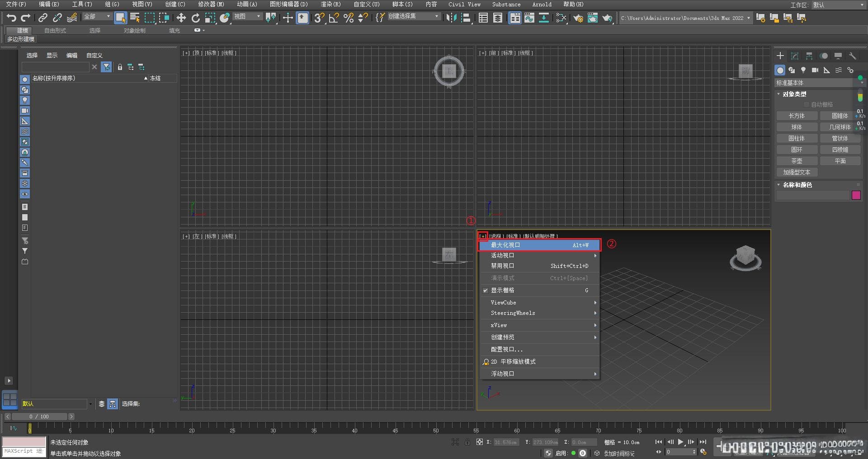Toggle the Angle Snap icon
This screenshot has width=868, height=459.
[x=334, y=18]
